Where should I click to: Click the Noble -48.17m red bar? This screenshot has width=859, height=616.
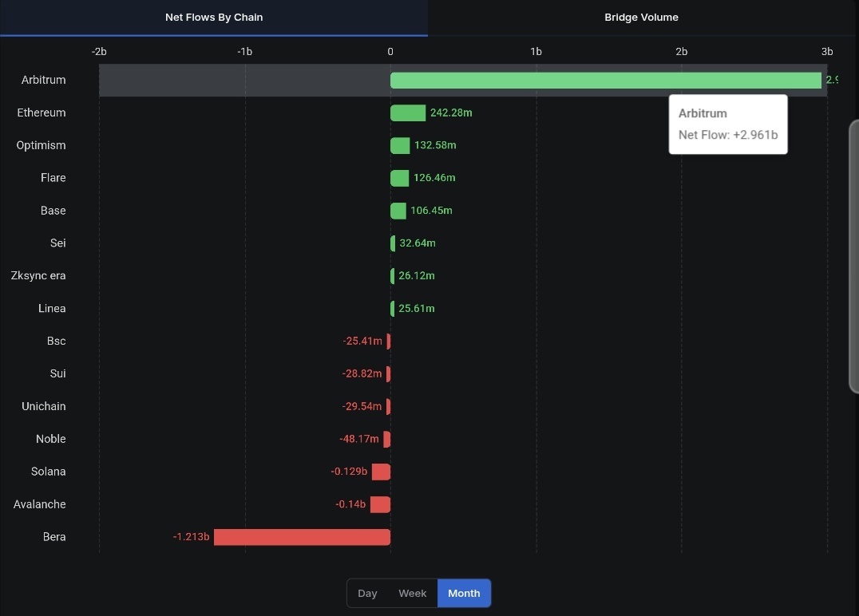coord(386,439)
